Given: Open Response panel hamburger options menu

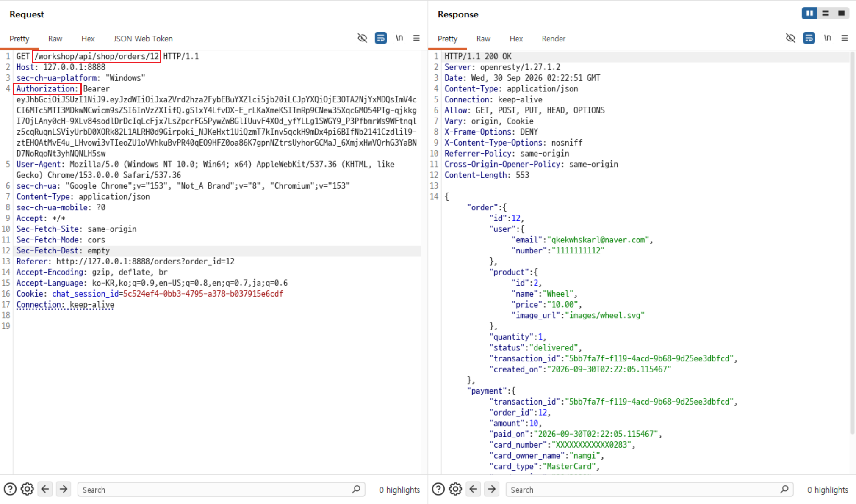Looking at the screenshot, I should tap(845, 38).
